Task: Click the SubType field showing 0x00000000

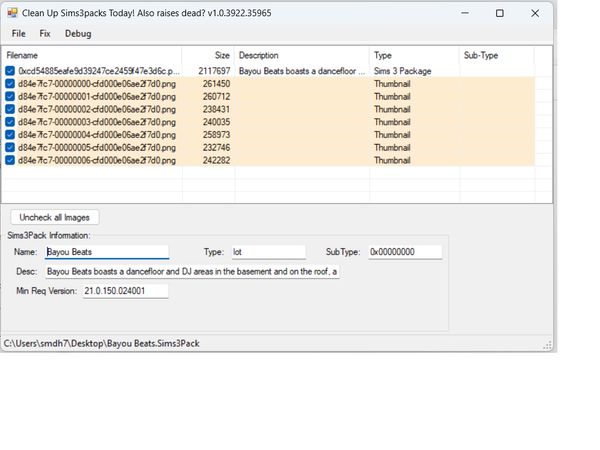Action: 405,252
